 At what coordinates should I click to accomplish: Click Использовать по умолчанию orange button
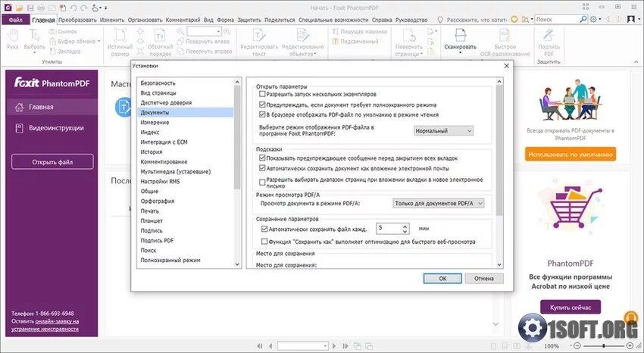(x=571, y=155)
